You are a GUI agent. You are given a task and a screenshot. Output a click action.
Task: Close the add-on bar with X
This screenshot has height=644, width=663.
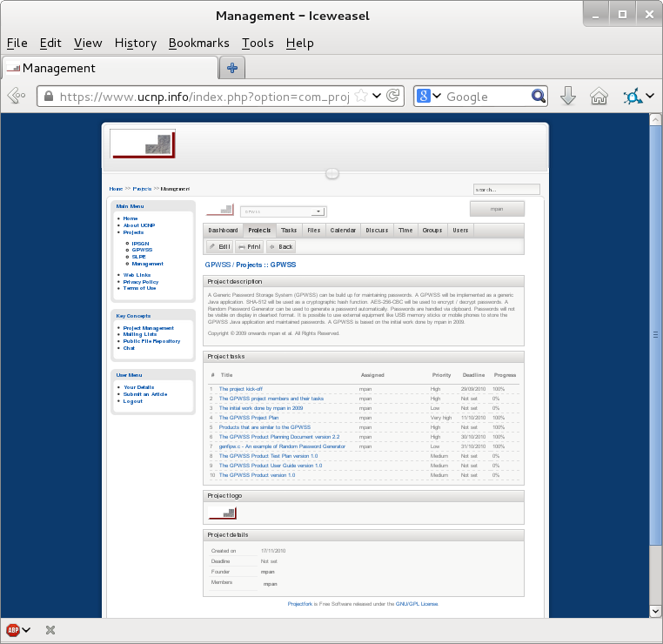click(x=50, y=629)
